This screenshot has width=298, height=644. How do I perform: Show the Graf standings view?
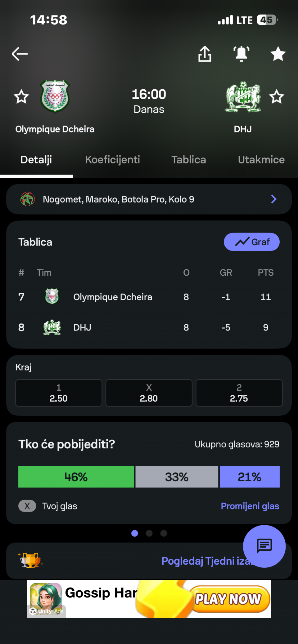tap(251, 242)
